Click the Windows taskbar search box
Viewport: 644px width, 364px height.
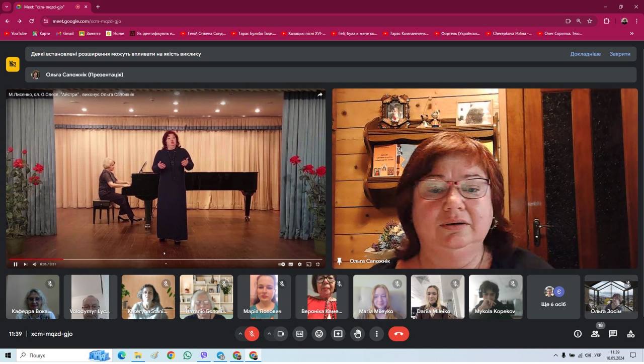(64, 355)
